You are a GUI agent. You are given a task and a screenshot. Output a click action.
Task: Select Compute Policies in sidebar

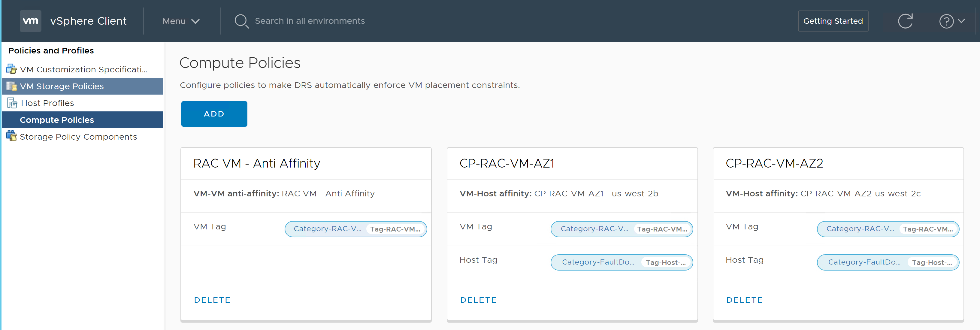coord(57,120)
